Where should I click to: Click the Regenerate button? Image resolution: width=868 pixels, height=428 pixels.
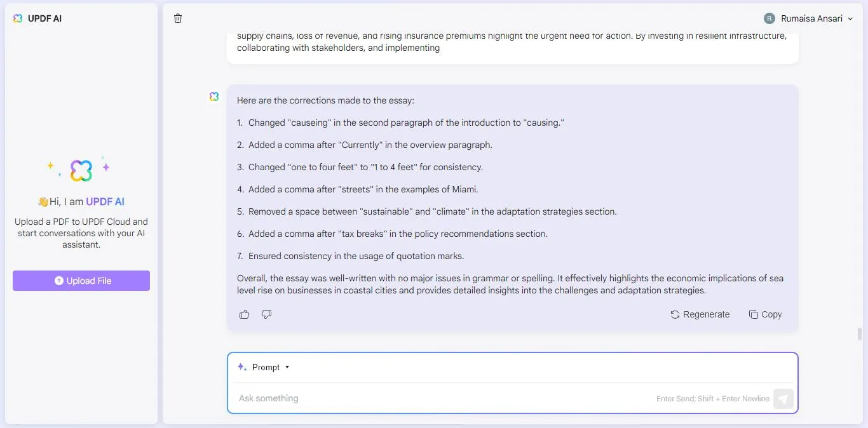700,314
